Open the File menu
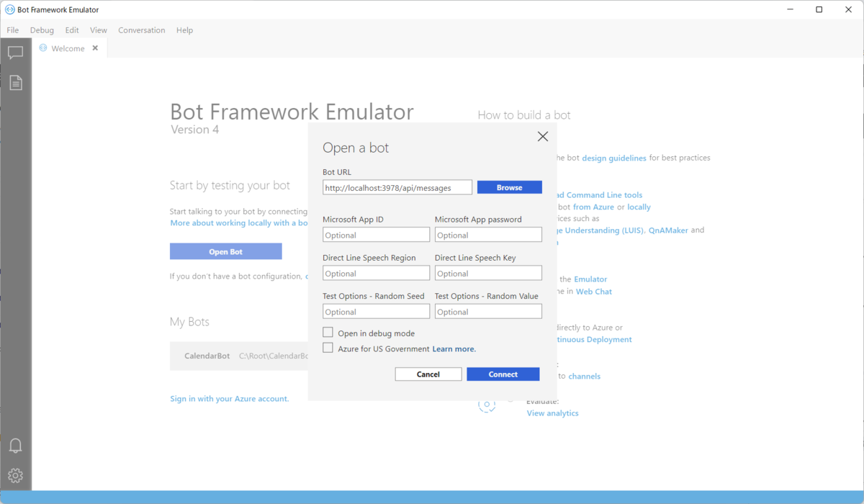 [13, 30]
